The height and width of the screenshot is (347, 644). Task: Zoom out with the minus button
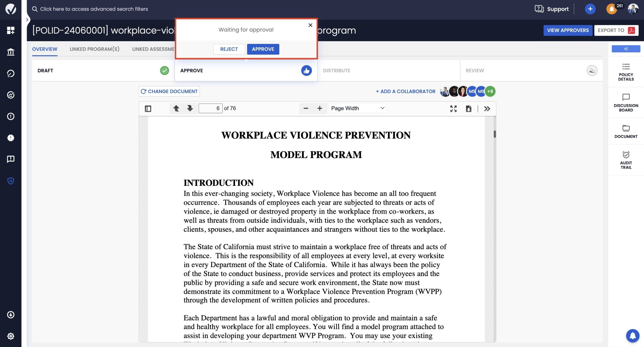306,109
